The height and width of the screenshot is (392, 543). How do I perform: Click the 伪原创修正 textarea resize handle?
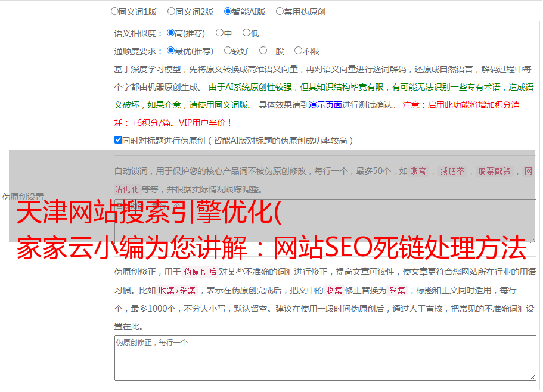coord(533,378)
